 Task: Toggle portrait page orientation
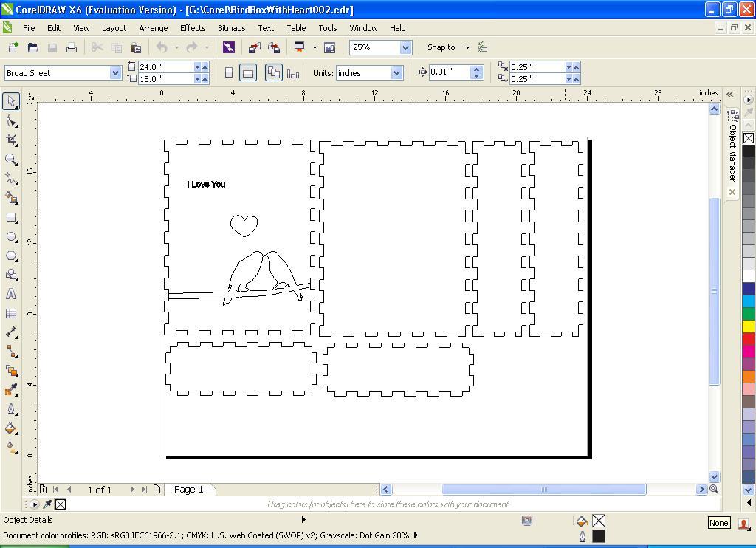[230, 72]
